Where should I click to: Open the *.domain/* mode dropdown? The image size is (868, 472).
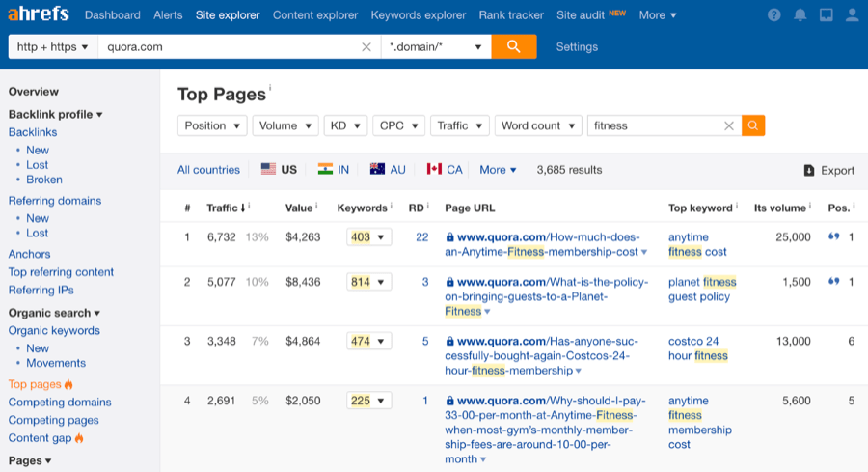(x=435, y=46)
